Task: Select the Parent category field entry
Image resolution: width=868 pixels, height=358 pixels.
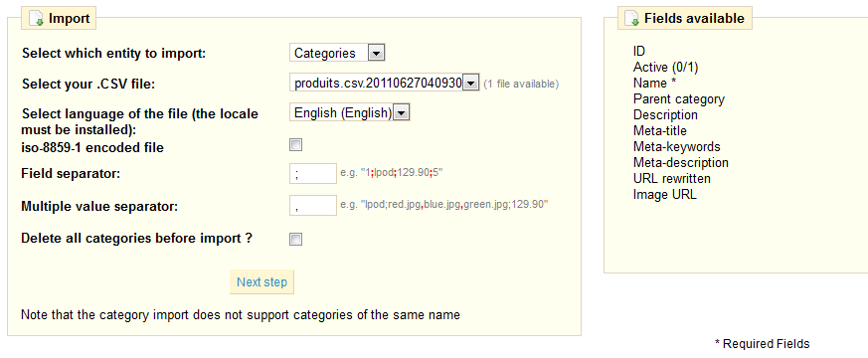Action: pos(679,99)
